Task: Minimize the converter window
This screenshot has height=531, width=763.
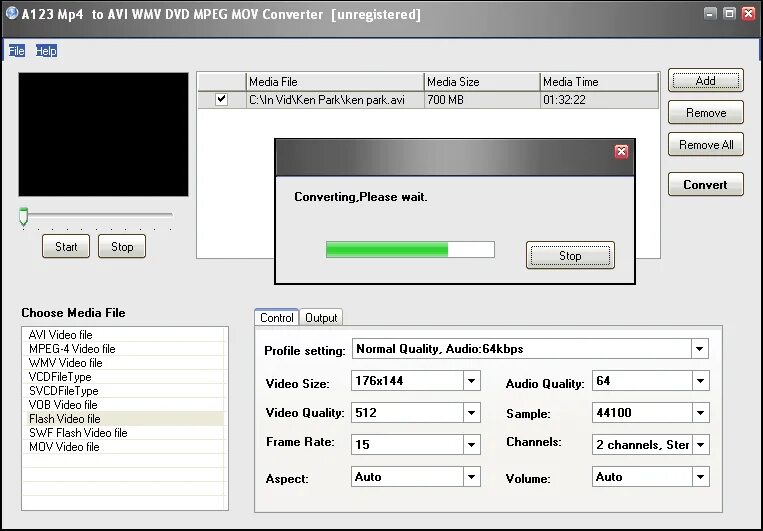Action: click(710, 14)
